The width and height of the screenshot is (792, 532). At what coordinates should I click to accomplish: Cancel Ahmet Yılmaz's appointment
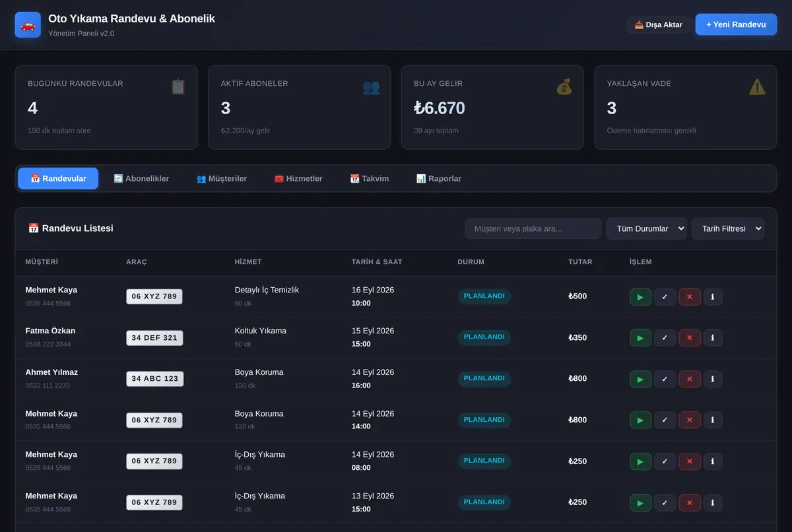tap(689, 379)
